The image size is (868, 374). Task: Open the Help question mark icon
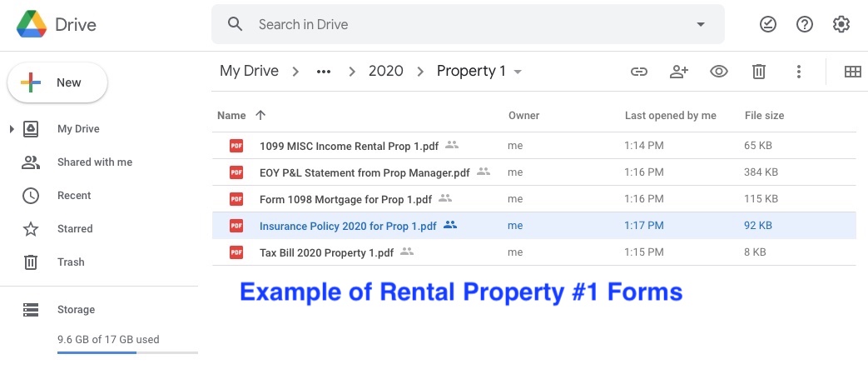[x=805, y=25]
